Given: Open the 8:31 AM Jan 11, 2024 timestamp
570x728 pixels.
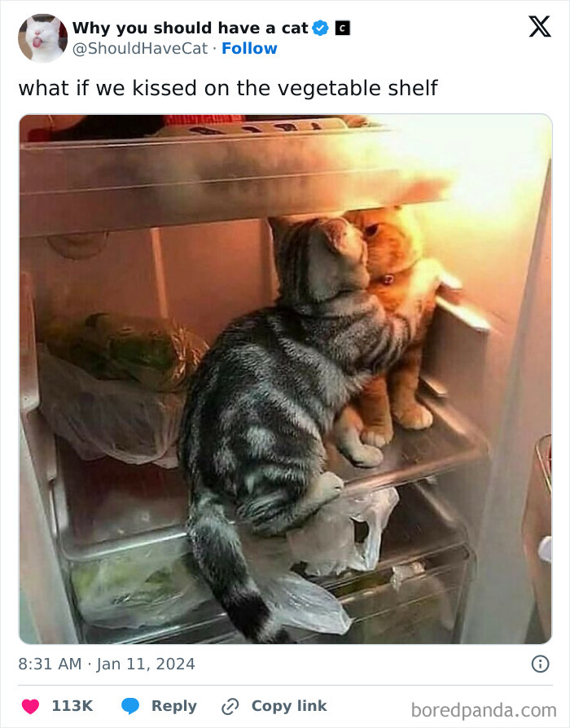Looking at the screenshot, I should [107, 664].
